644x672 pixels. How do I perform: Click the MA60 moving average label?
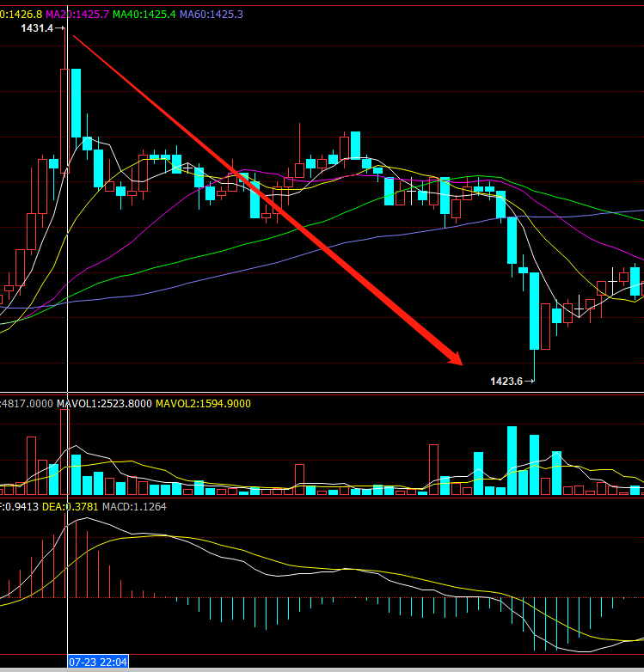[212, 15]
